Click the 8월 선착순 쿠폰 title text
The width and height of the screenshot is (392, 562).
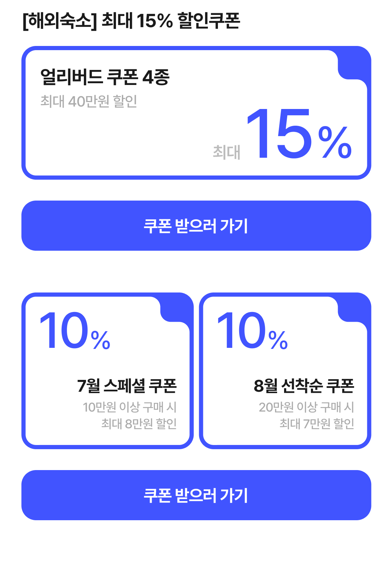point(304,386)
